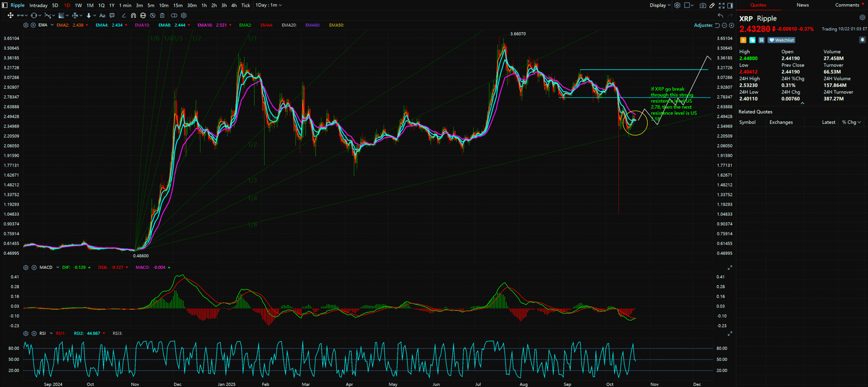Open the price alert bell icon
The width and height of the screenshot is (868, 387).
coord(862,40)
